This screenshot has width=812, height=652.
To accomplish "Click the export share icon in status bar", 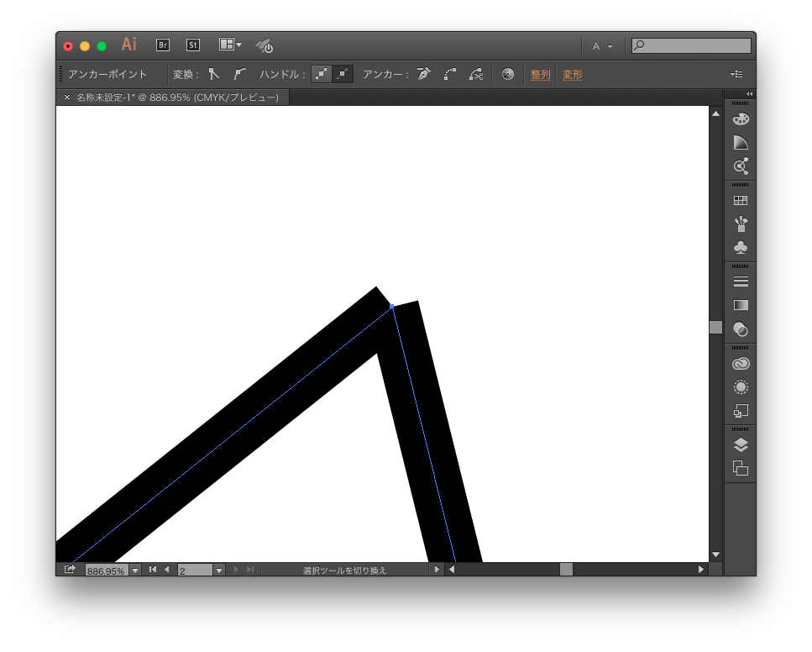I will pyautogui.click(x=70, y=570).
